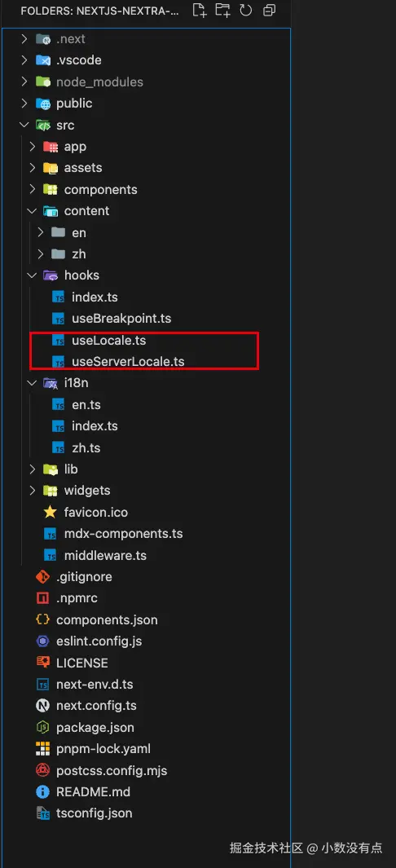Open useServerLocale.ts in hooks
396x868 pixels.
128,362
